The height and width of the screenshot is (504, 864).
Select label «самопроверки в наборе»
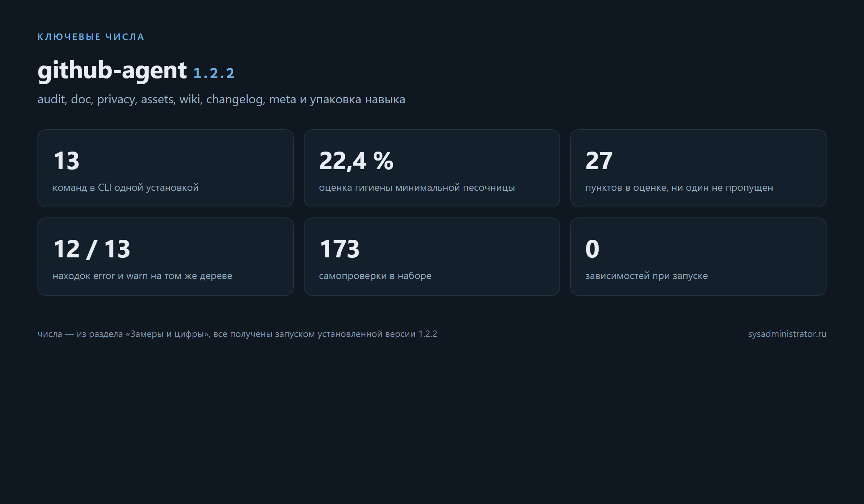(375, 276)
